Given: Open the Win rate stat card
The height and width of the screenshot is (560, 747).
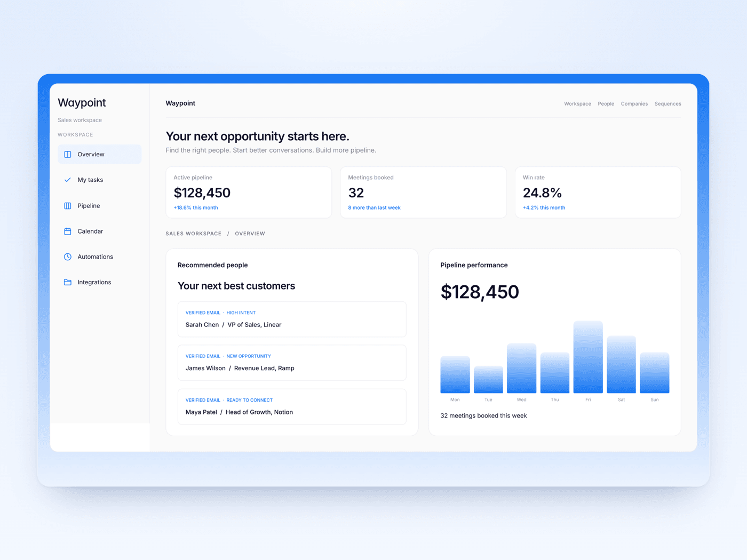Looking at the screenshot, I should [598, 193].
